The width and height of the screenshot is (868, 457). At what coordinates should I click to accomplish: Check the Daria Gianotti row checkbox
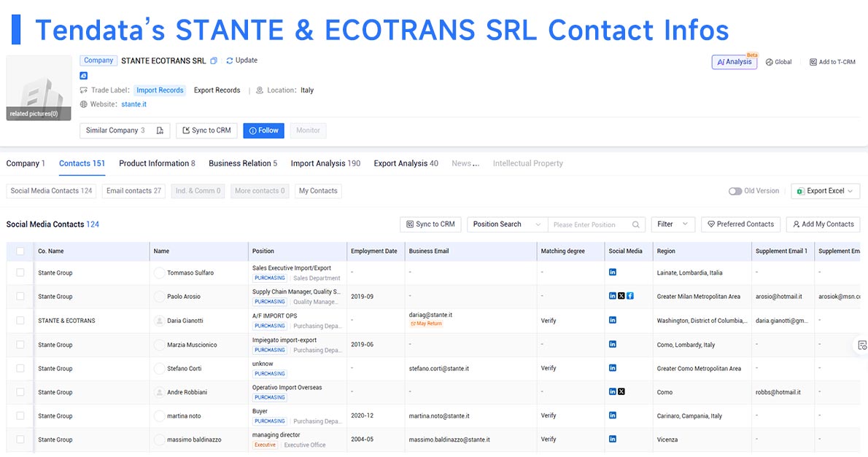20,321
